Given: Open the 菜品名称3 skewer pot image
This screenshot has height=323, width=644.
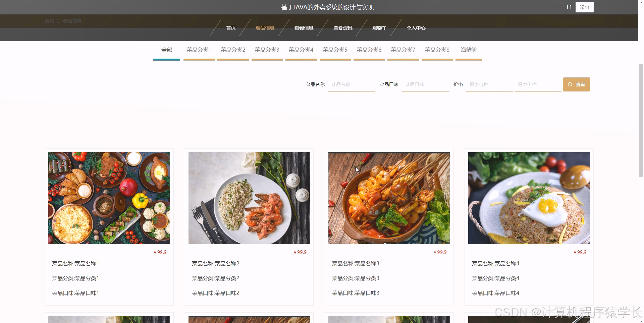Looking at the screenshot, I should [389, 198].
